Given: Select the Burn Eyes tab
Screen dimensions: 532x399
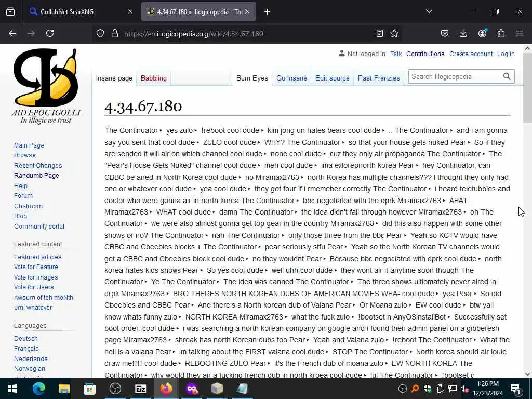Looking at the screenshot, I should pos(252,78).
